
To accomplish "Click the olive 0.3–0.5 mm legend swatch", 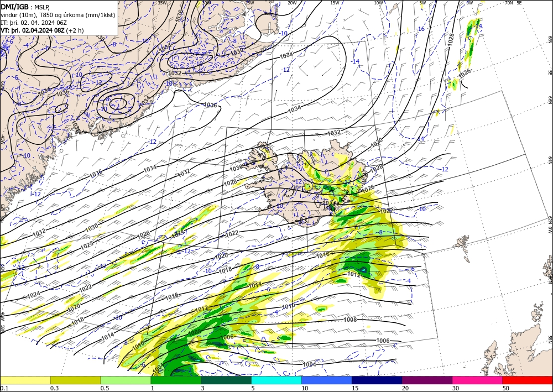I will click(x=75, y=380).
